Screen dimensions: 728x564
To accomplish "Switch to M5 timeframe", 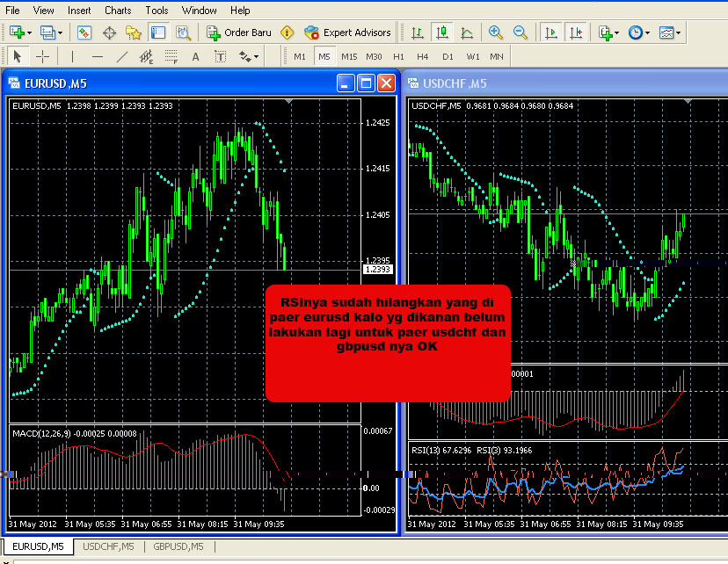I will (324, 56).
